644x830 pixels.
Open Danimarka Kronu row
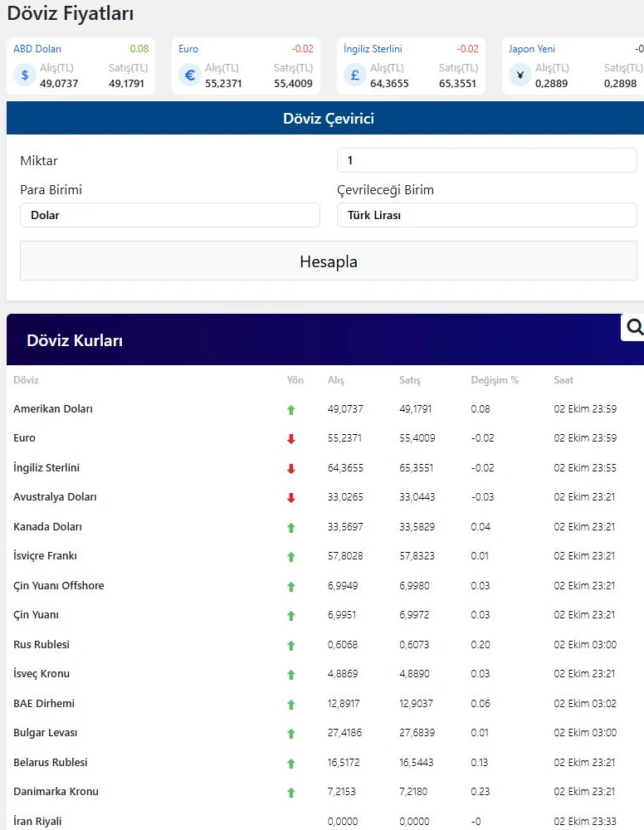[56, 791]
